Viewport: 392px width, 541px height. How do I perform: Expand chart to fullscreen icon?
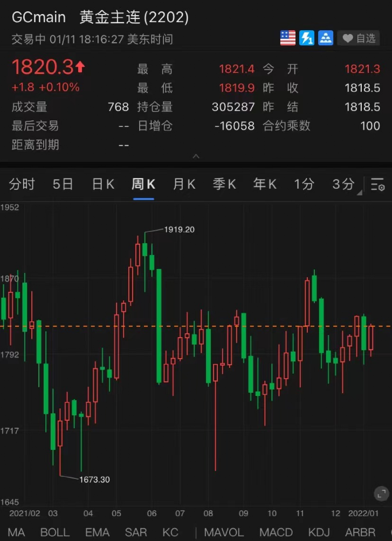[x=382, y=494]
